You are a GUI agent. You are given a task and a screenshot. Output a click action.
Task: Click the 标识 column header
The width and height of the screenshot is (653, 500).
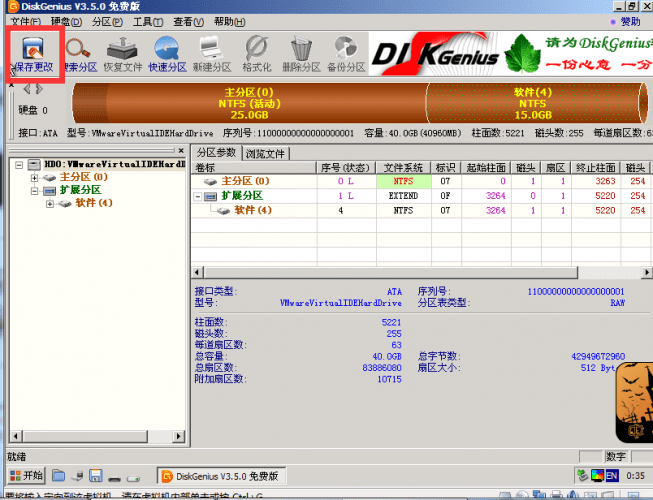446,168
